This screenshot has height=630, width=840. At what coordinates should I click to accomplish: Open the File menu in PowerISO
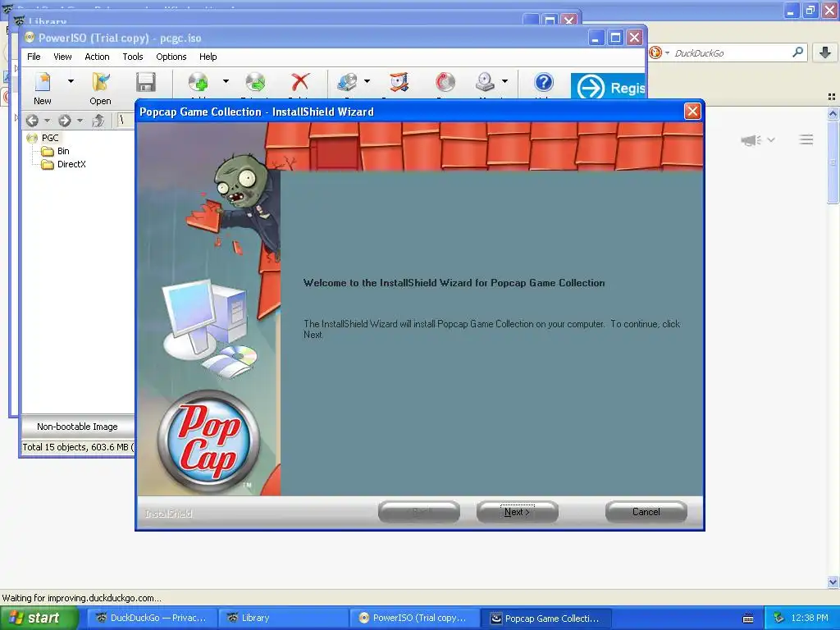(x=34, y=57)
